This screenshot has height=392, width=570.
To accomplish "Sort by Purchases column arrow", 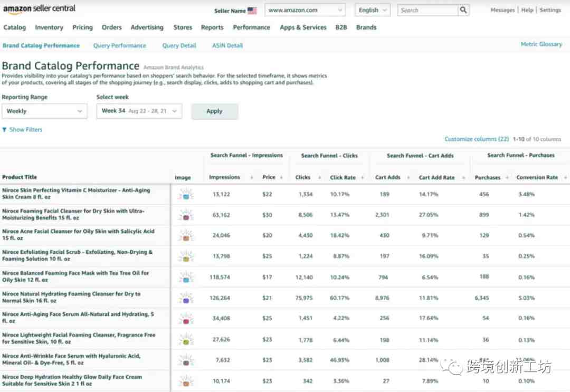I will pyautogui.click(x=507, y=178).
